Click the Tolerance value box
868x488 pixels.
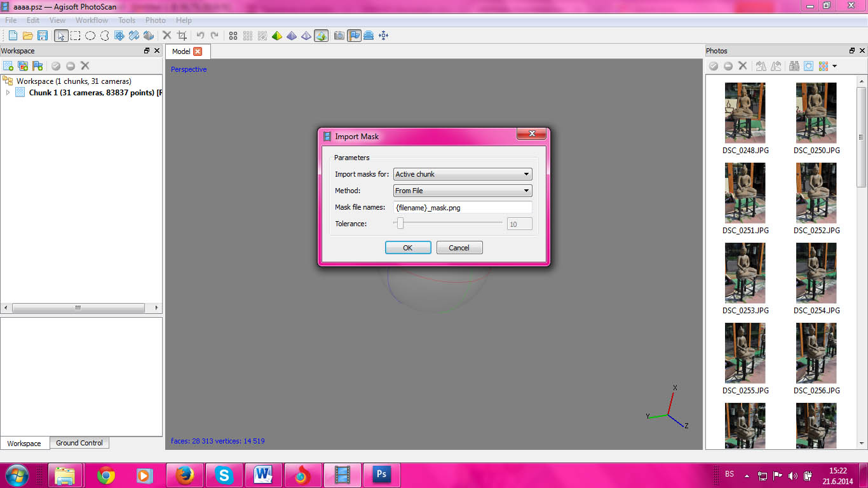519,224
